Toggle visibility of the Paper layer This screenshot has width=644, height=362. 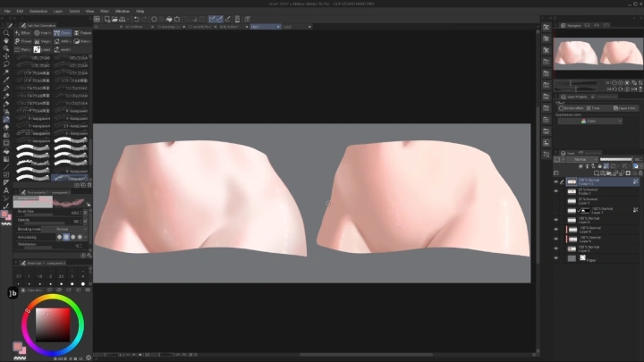555,257
